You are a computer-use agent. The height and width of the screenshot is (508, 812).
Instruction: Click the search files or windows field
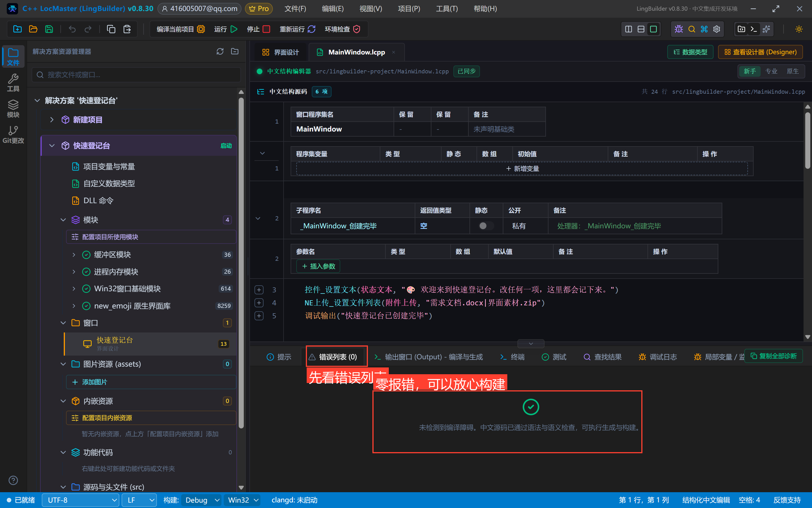(136, 75)
